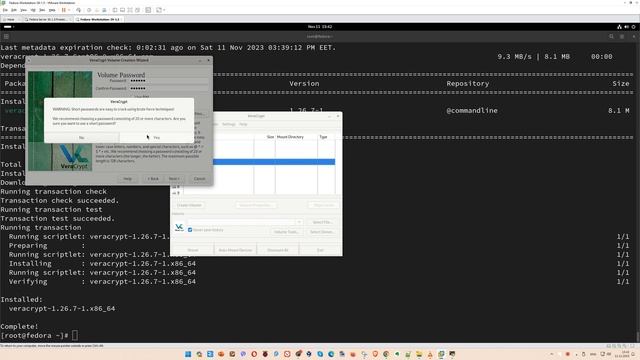
Task: Click VLC cone icon on Windows taskbar
Action: tap(430, 354)
